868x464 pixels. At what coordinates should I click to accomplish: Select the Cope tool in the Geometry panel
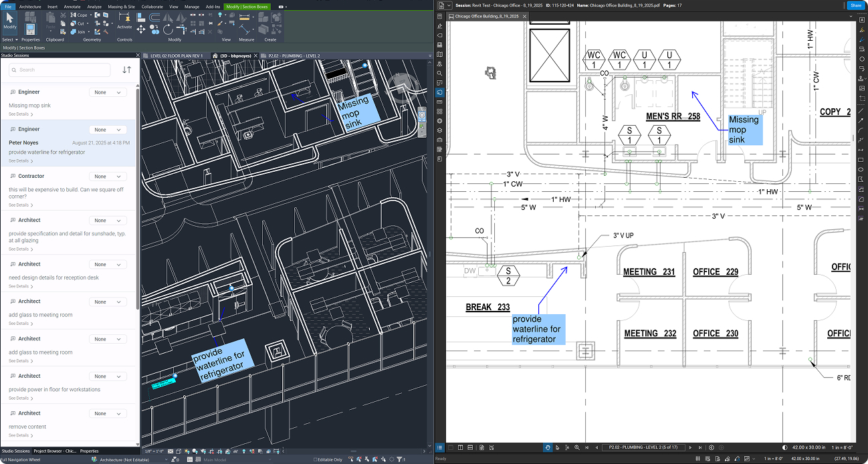point(80,15)
